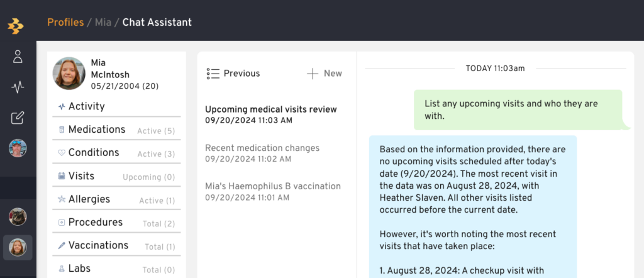Click the orange app logo icon
644x278 pixels.
tap(16, 26)
